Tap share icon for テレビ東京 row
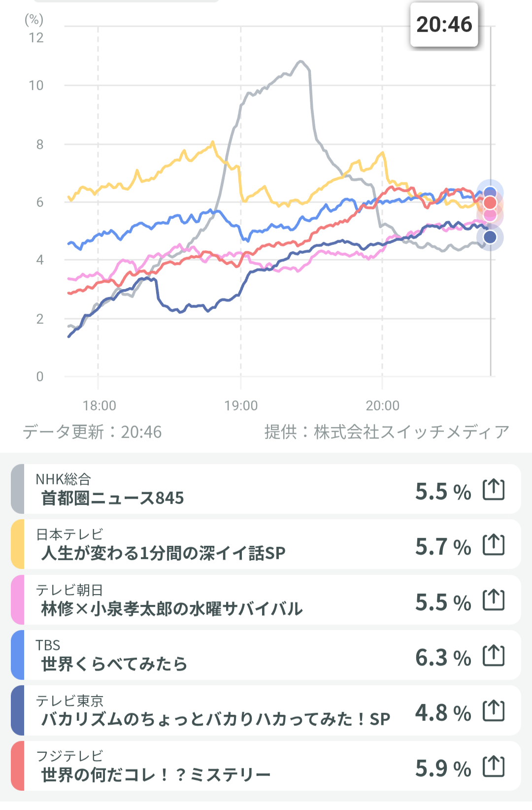532x810 pixels. (x=494, y=711)
